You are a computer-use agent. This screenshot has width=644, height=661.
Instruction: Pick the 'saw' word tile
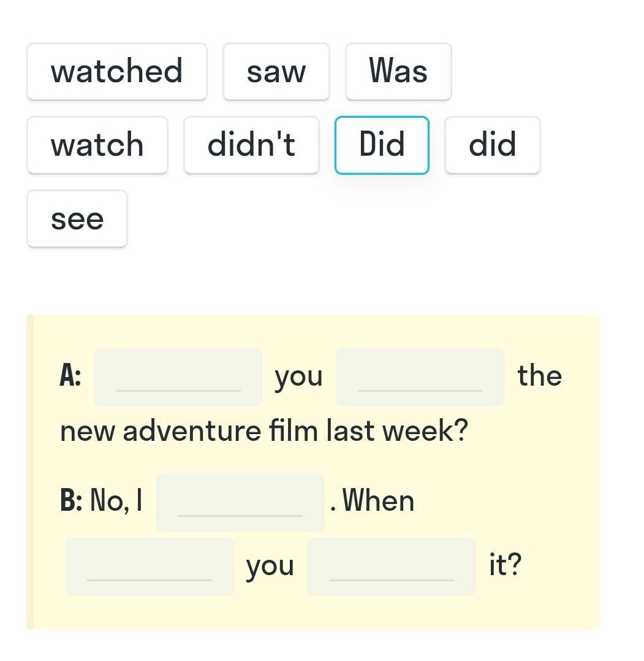[x=276, y=71]
